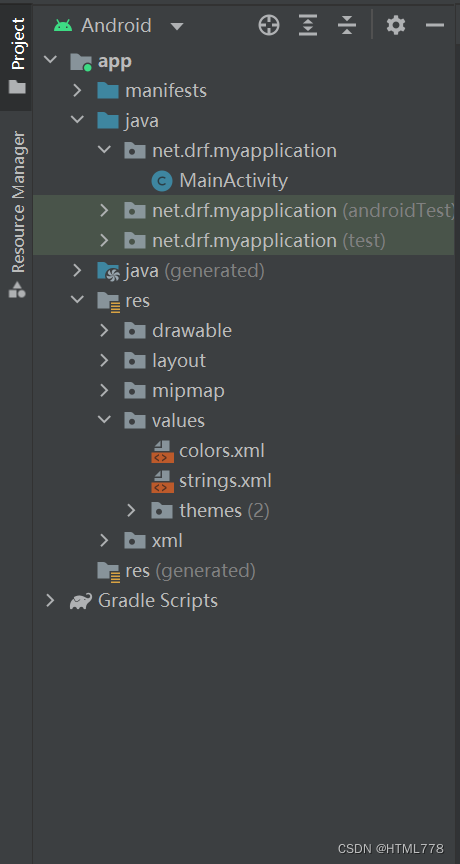Image resolution: width=460 pixels, height=864 pixels.
Task: Click the Gradle elephant icon
Action: [80, 601]
